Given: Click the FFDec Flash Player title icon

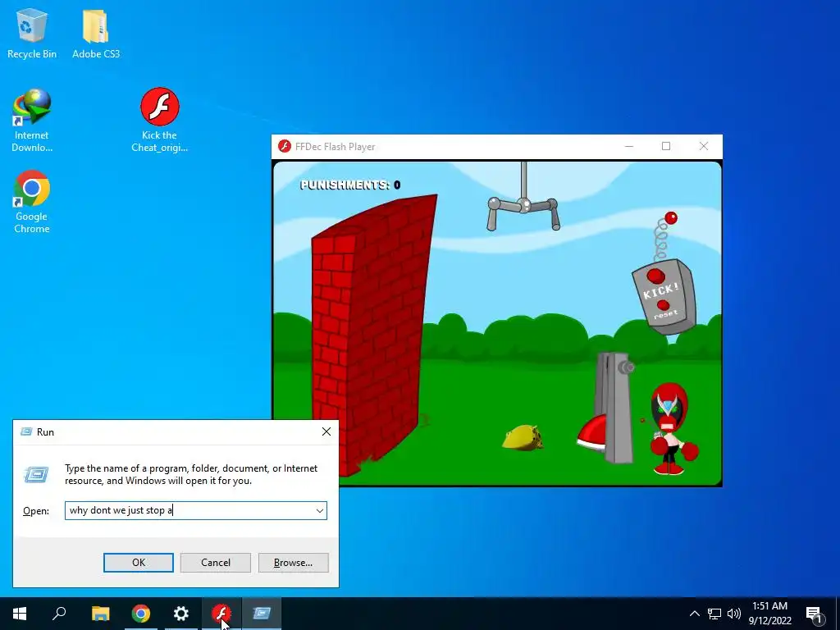Looking at the screenshot, I should pos(285,146).
